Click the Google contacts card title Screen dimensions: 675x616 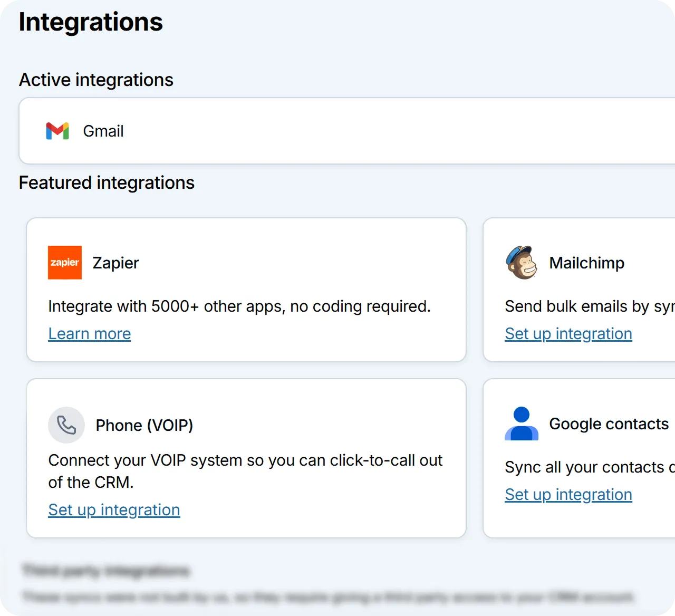609,423
